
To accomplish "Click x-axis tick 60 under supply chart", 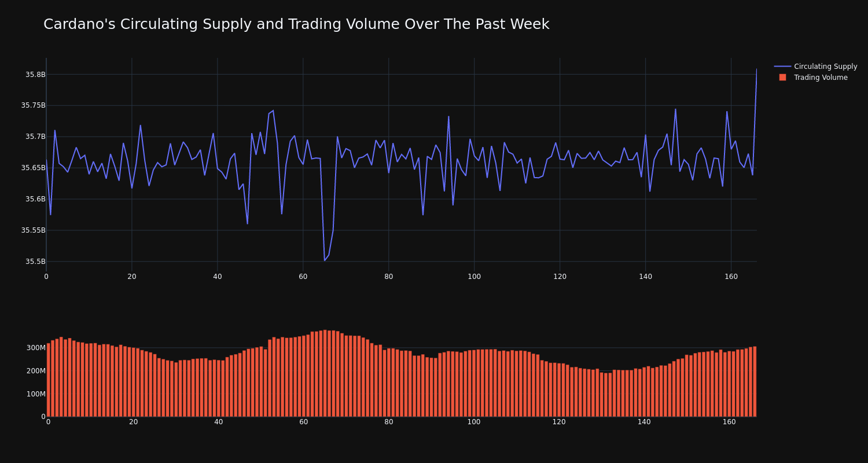I will tap(303, 277).
